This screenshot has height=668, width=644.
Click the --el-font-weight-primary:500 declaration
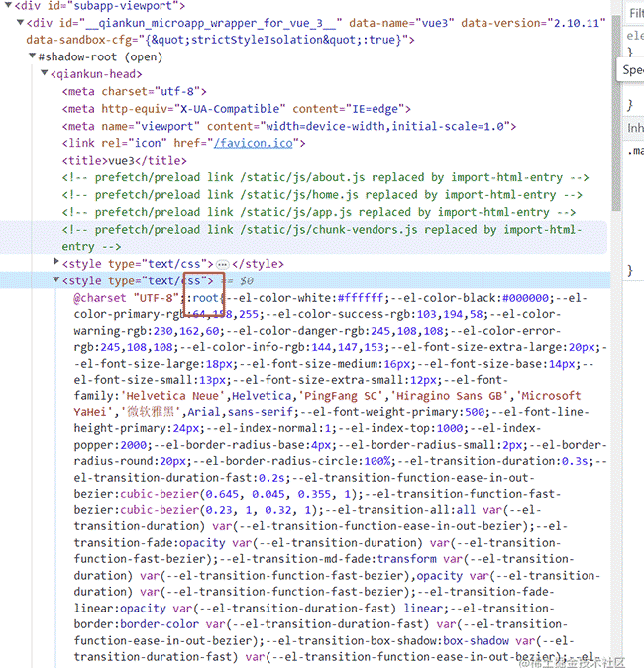click(x=392, y=412)
